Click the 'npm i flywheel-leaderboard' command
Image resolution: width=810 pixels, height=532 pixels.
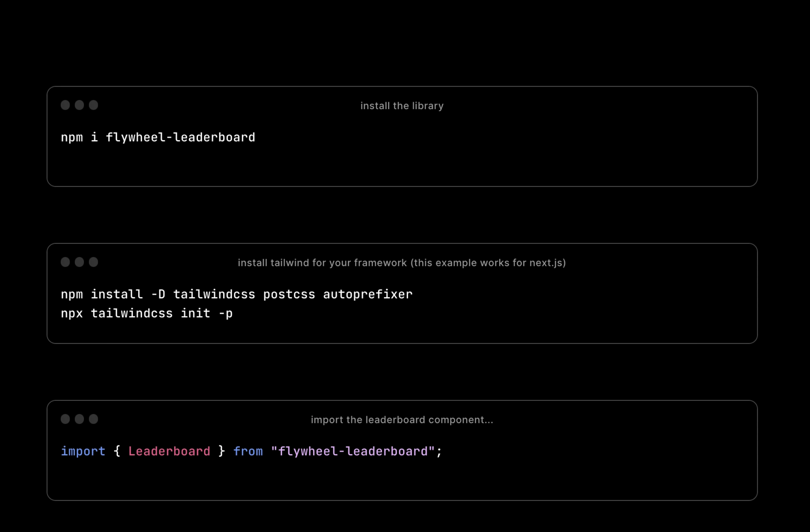point(158,137)
